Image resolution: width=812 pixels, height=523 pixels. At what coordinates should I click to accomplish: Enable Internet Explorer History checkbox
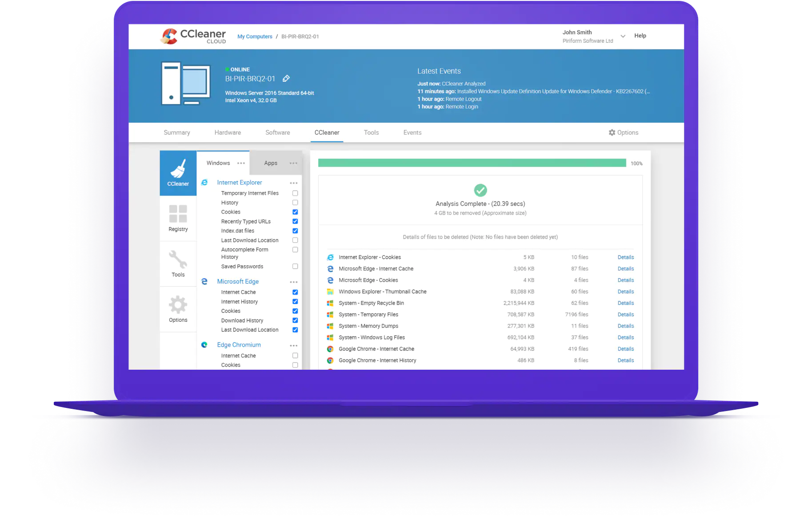click(295, 203)
